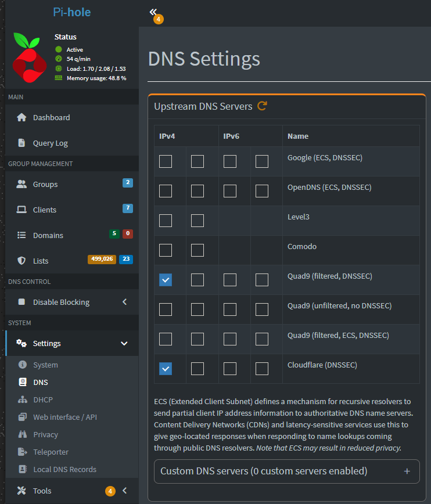
Task: Open the Clients page
Action: point(45,210)
